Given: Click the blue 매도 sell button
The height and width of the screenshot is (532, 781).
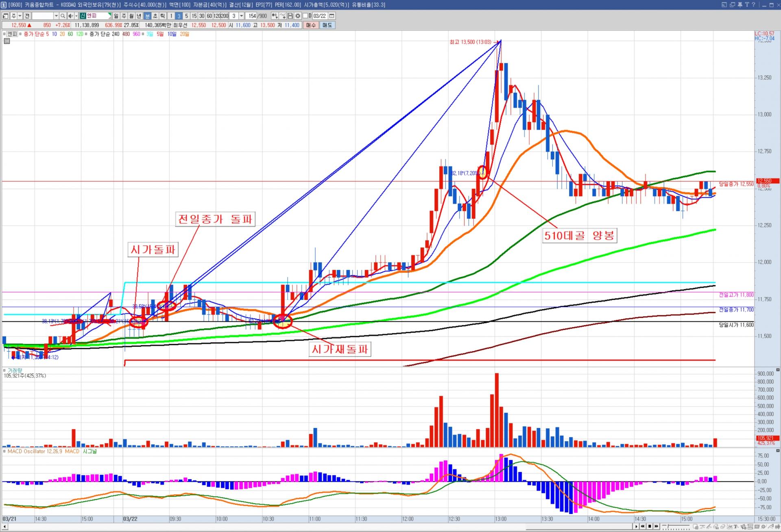Looking at the screenshot, I should point(327,25).
